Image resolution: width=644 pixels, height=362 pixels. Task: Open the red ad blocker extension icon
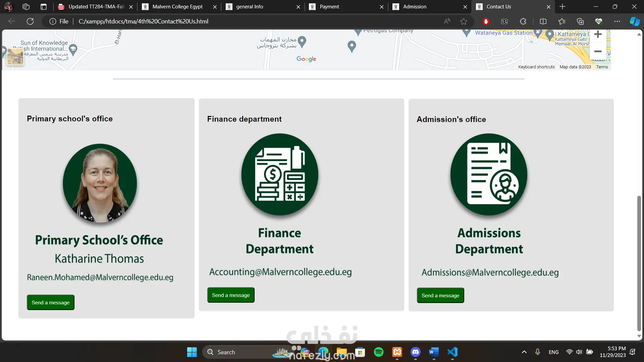coord(486,21)
